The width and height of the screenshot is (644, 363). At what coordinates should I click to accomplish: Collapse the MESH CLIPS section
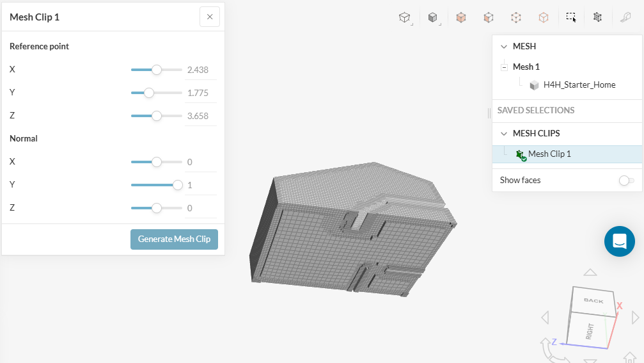coord(504,134)
